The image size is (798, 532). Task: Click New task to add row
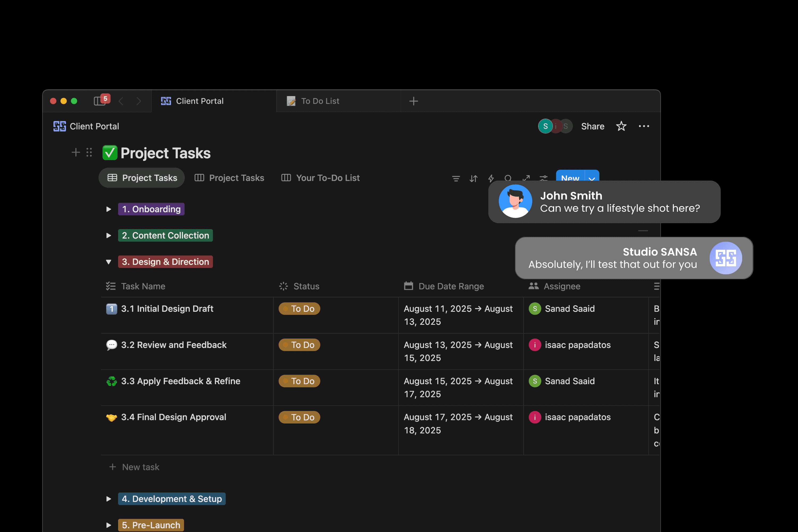(140, 467)
